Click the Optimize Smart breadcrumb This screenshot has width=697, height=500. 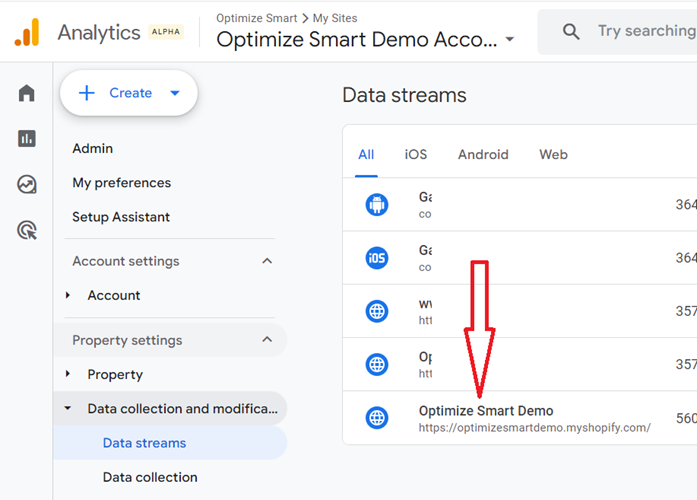(256, 18)
